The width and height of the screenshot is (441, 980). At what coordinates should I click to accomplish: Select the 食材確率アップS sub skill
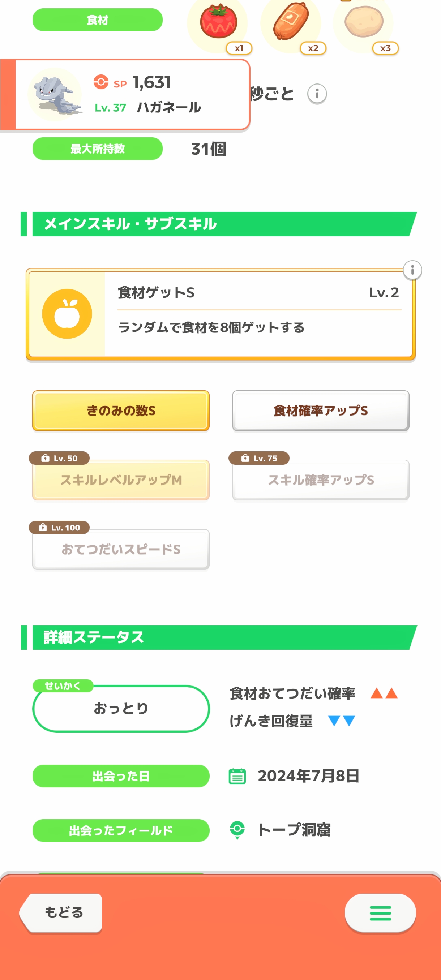coord(320,411)
